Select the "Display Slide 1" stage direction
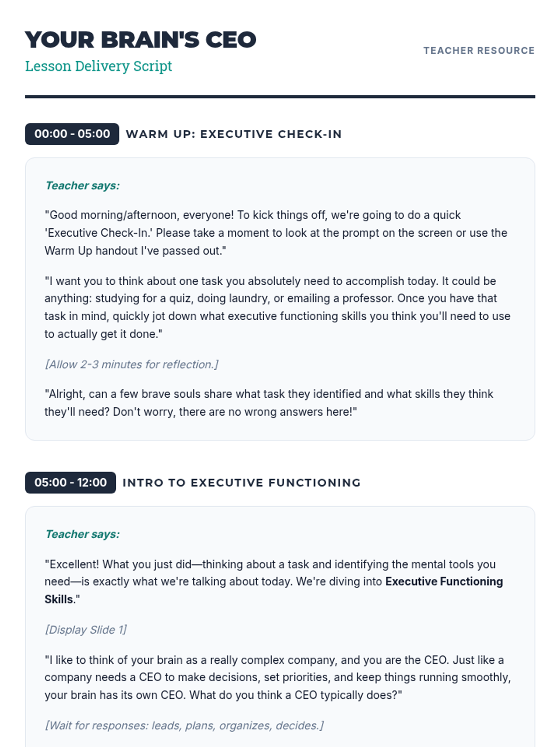The height and width of the screenshot is (747, 560). click(x=86, y=630)
